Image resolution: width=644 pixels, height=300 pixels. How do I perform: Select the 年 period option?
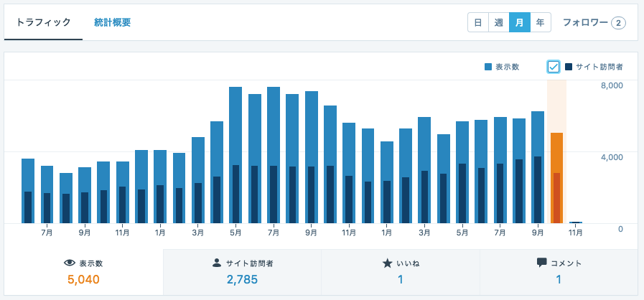[x=540, y=23]
